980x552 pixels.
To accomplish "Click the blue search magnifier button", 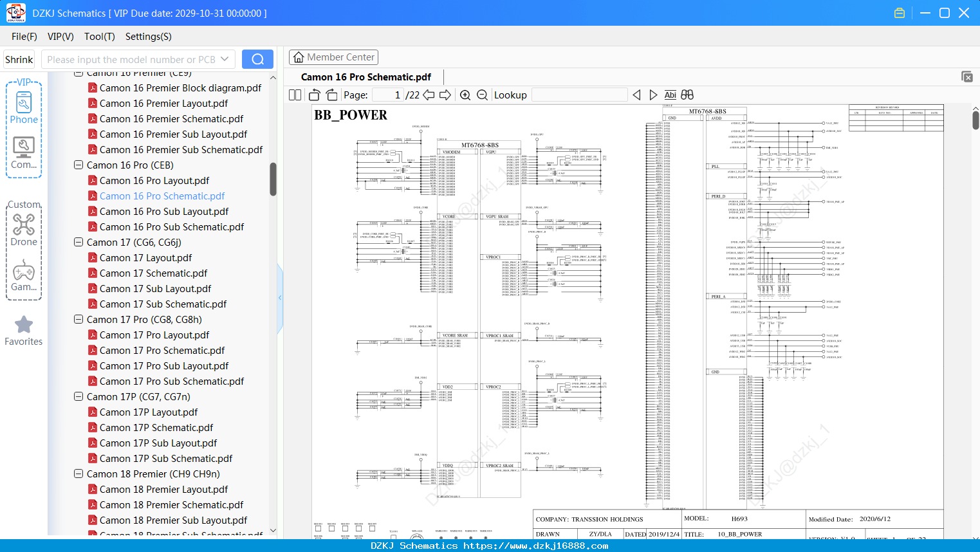I will 257,59.
